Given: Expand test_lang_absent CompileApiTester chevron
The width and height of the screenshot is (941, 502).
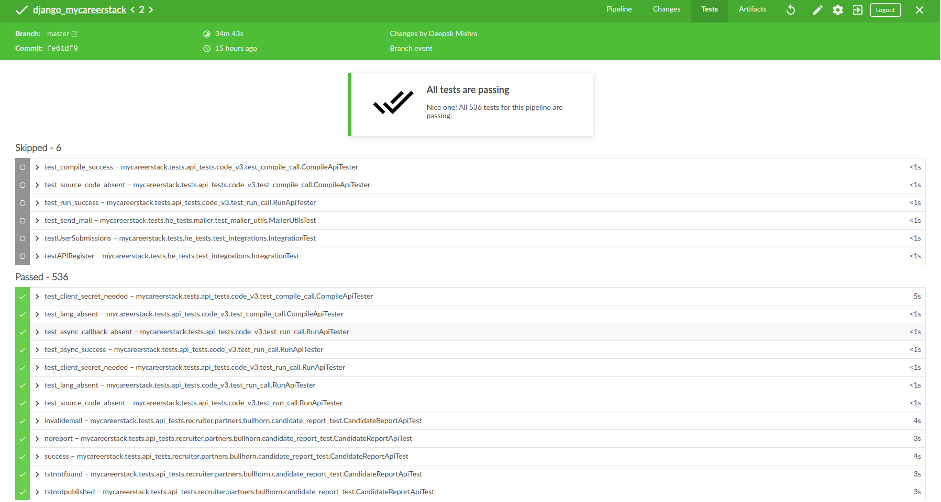Looking at the screenshot, I should coord(37,314).
